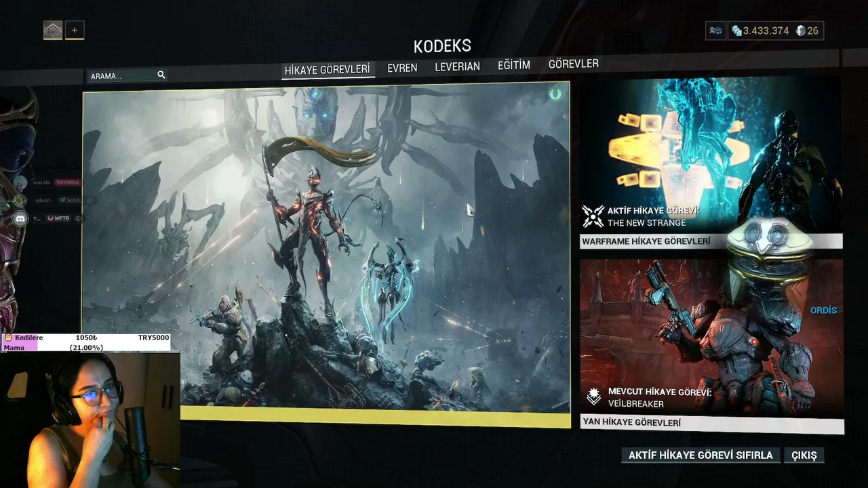Click the platinum icon beside 26

coord(801,30)
